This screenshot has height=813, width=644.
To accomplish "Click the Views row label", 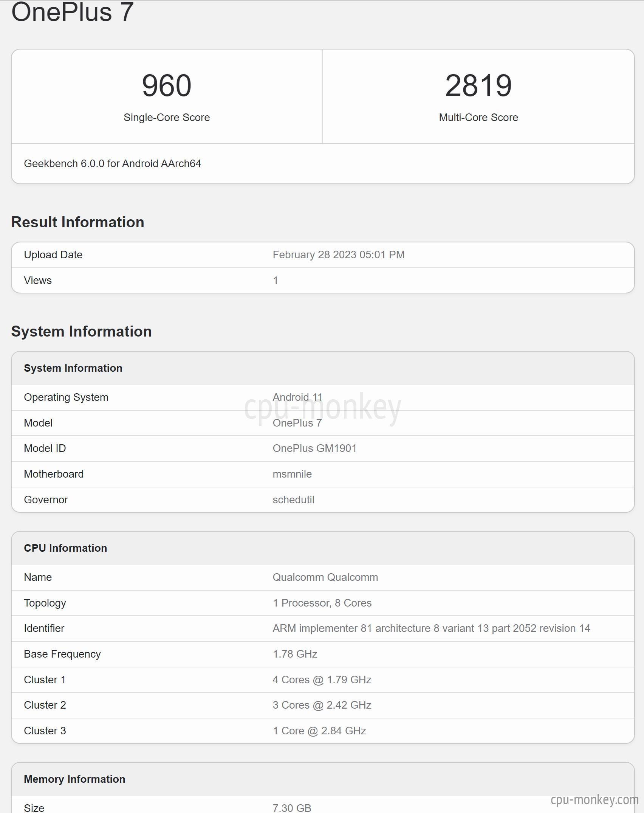I will pos(38,281).
